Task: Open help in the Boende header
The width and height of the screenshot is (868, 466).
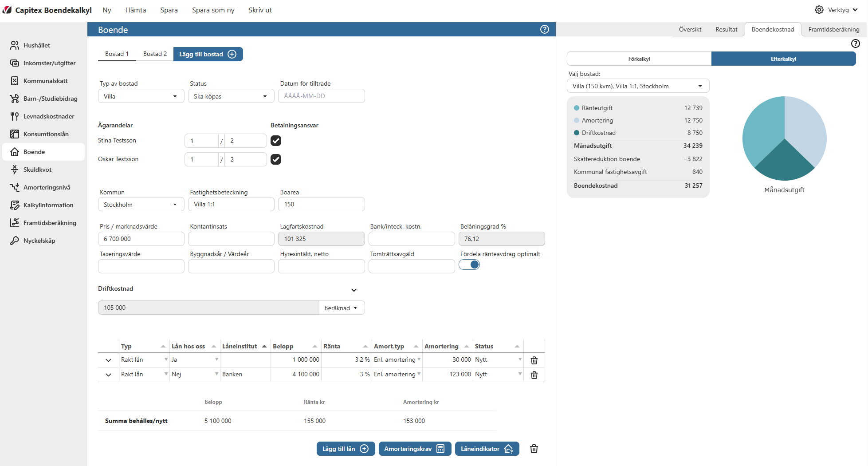Action: tap(544, 29)
